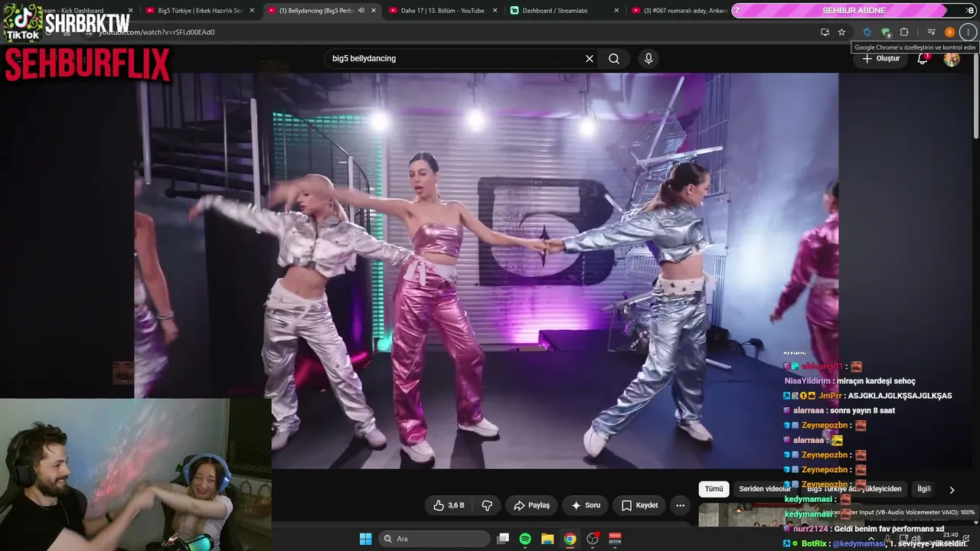Click the Soru ask button
This screenshot has width=980, height=551.
(584, 505)
